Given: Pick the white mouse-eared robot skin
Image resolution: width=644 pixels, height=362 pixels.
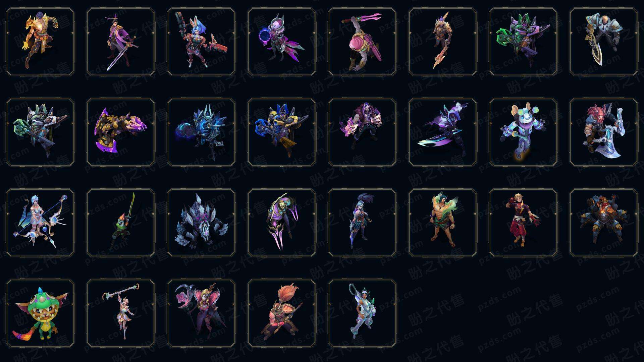Looking at the screenshot, I should tap(523, 132).
